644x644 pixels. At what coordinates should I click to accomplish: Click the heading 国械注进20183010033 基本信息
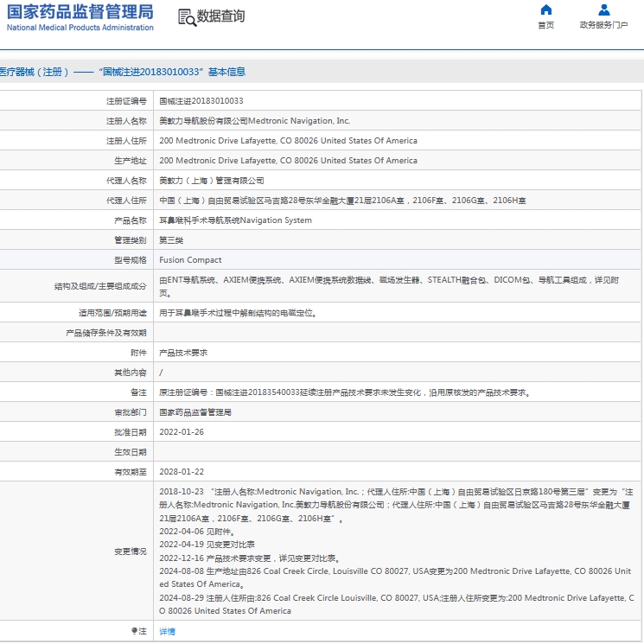click(x=172, y=72)
